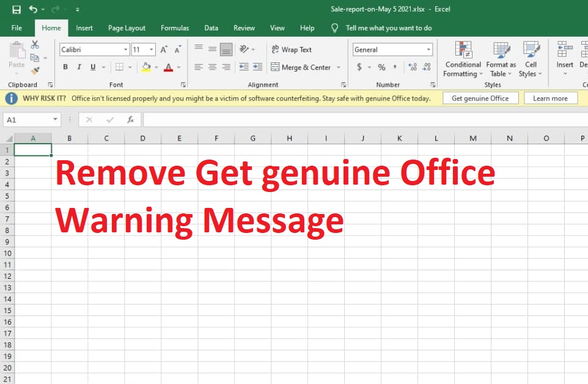Image resolution: width=588 pixels, height=384 pixels.
Task: Toggle Underline formatting
Action: (x=93, y=67)
